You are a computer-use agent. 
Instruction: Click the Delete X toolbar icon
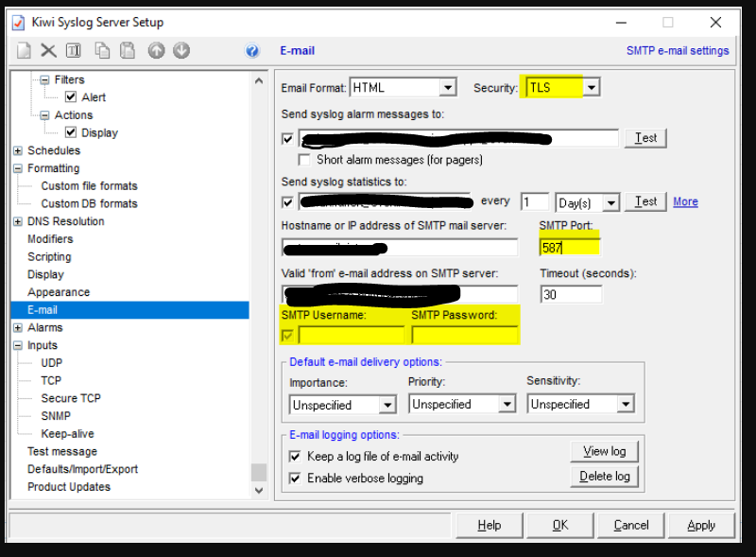(48, 51)
